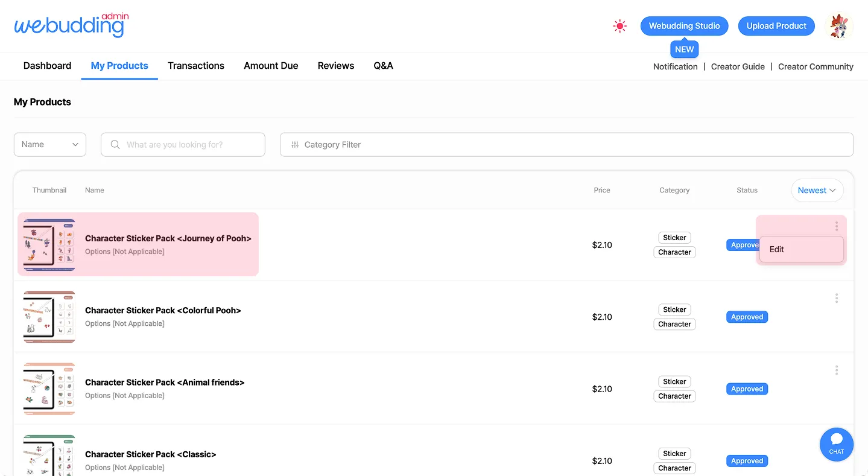Open 'Character Sticker Pack <Classic>' title
Image resolution: width=868 pixels, height=476 pixels.
(151, 454)
